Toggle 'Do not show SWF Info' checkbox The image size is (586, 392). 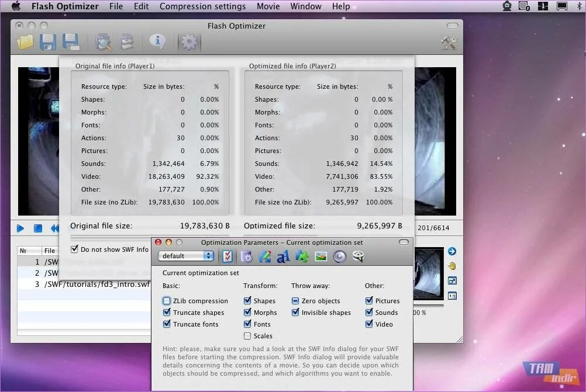(x=74, y=249)
